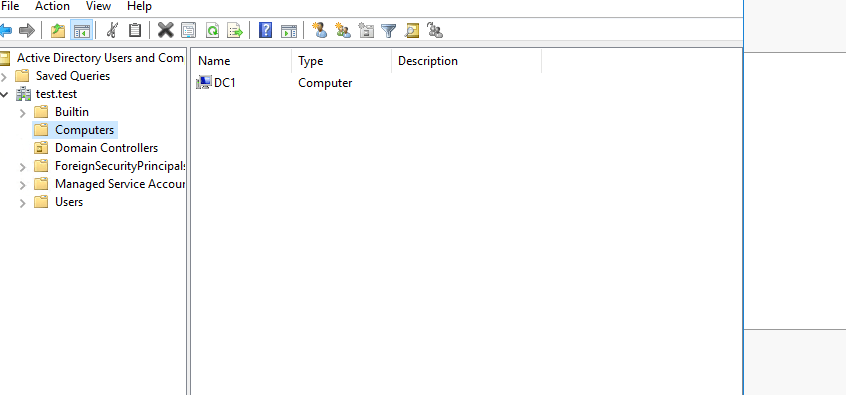Select the test.test domain

[x=56, y=94]
